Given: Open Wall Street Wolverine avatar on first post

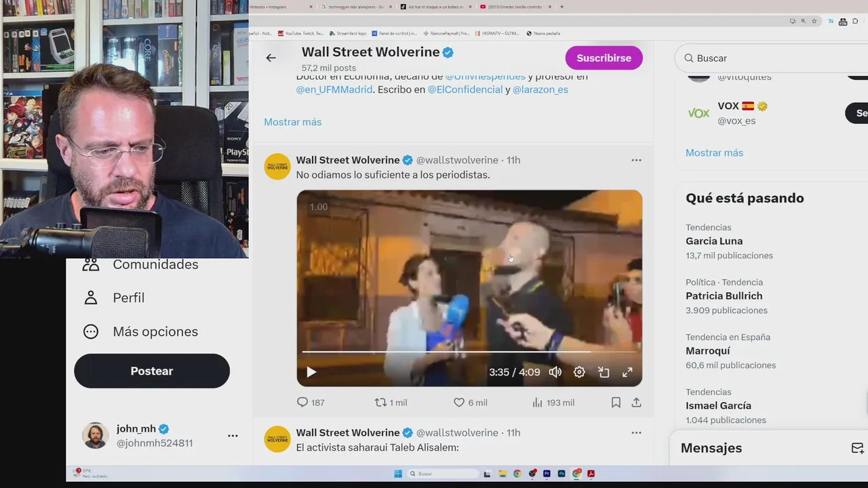Looking at the screenshot, I should 277,167.
